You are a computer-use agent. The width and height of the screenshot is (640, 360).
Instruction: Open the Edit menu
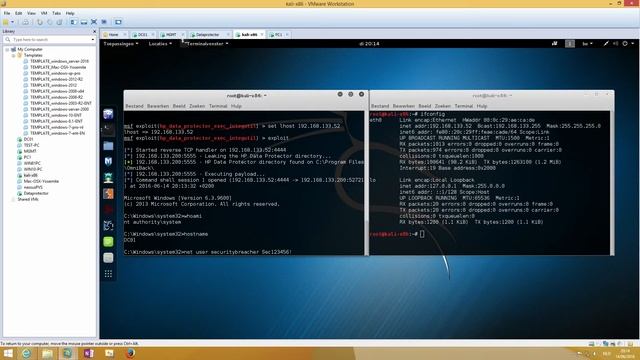(19, 13)
